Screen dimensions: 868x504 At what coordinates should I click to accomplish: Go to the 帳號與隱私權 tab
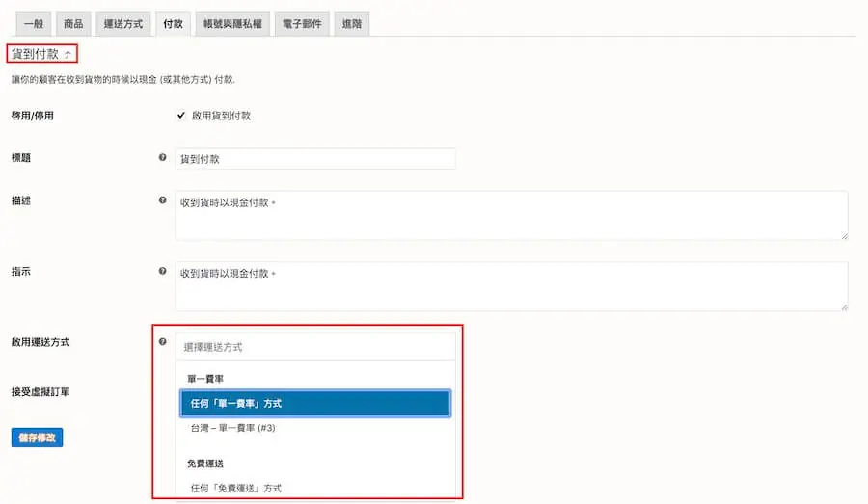coord(232,24)
